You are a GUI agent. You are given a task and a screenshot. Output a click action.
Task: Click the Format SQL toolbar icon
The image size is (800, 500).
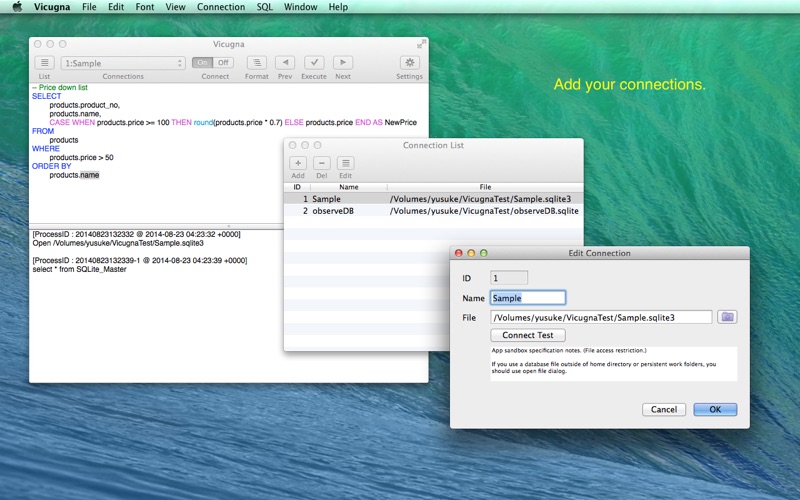257,63
